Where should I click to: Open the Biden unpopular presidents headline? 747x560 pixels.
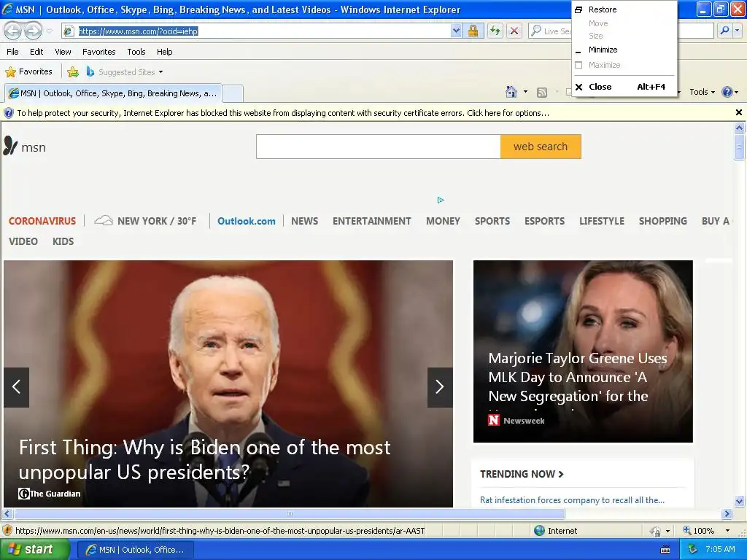[205, 459]
